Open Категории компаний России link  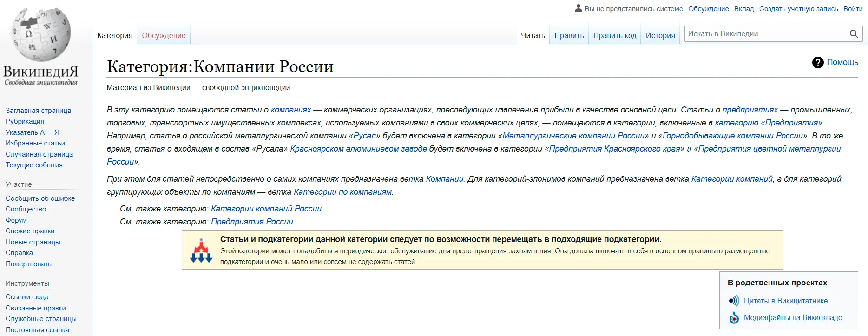pos(266,209)
